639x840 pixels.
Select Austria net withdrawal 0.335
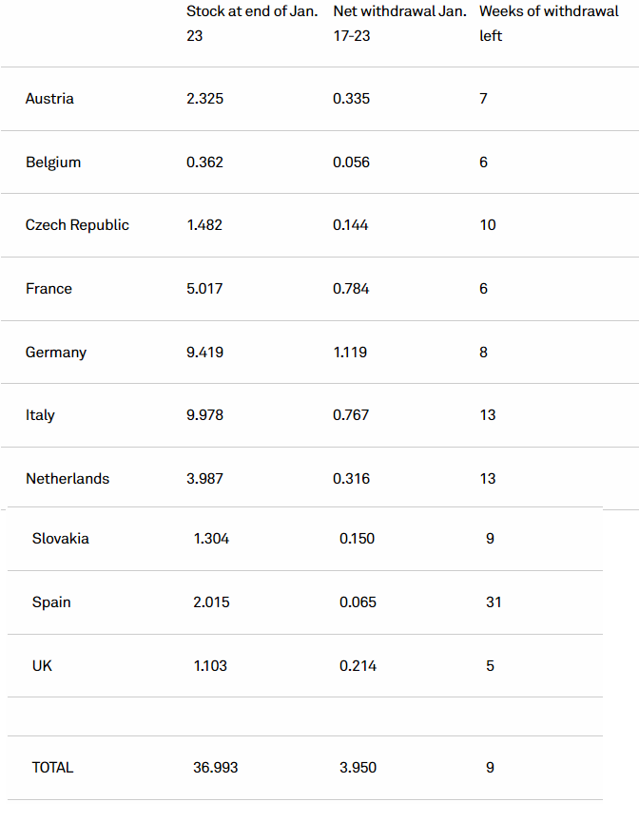pyautogui.click(x=351, y=99)
